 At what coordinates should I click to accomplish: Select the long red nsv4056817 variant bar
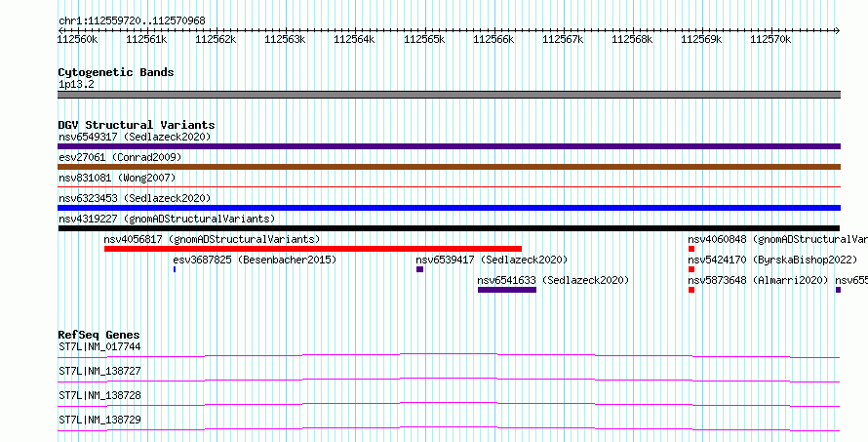313,249
